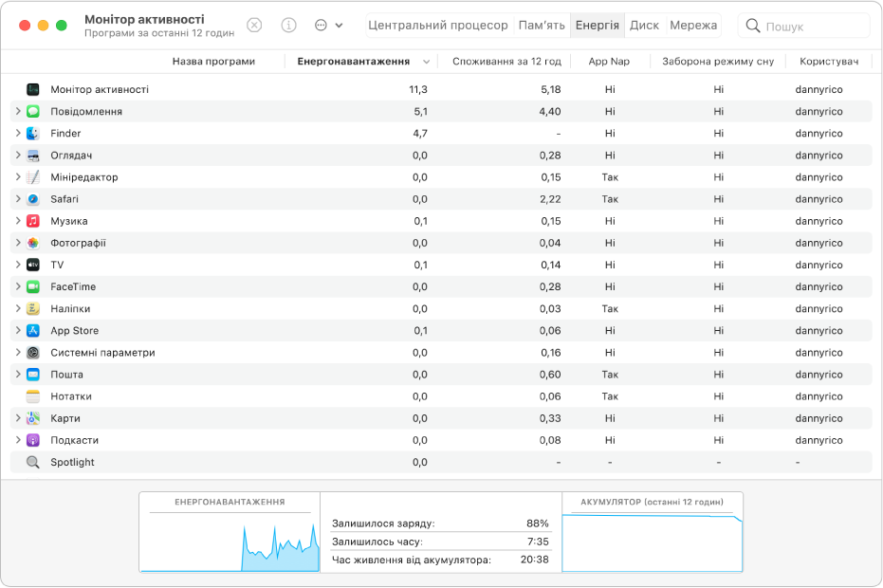
Task: Select the Енергія tab
Action: point(598,26)
